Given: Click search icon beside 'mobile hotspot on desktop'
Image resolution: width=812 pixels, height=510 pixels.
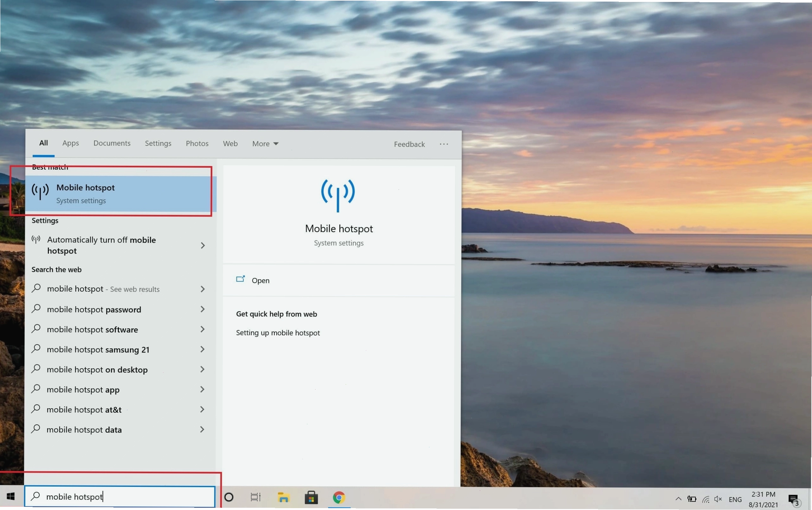Looking at the screenshot, I should [36, 369].
